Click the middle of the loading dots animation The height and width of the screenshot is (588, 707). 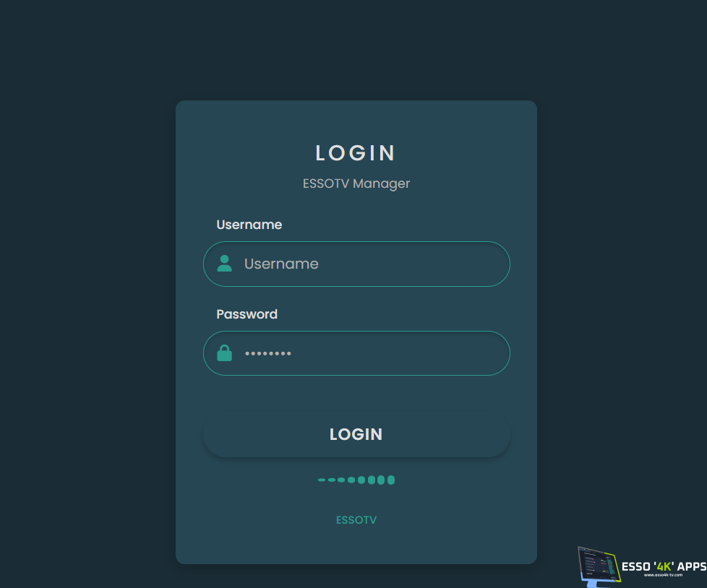(356, 480)
